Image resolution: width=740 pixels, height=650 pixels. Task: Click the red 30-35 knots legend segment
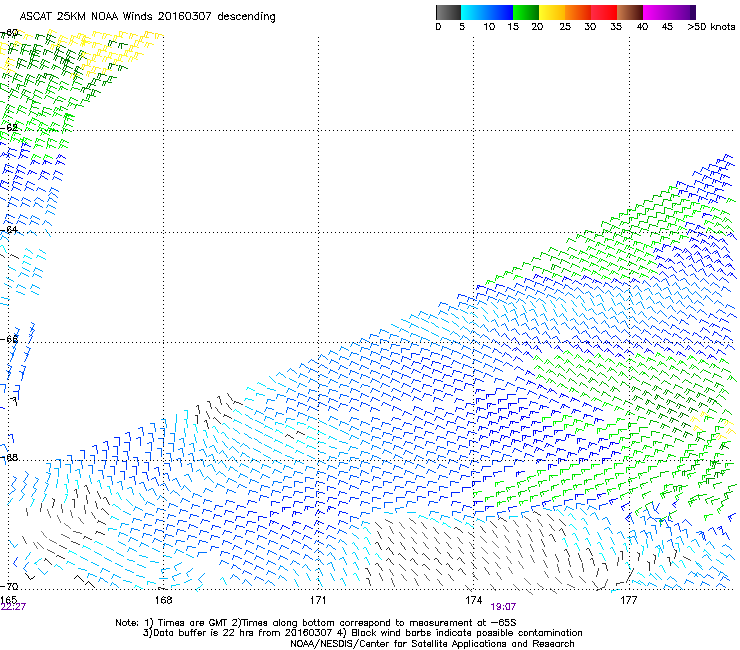click(x=604, y=12)
